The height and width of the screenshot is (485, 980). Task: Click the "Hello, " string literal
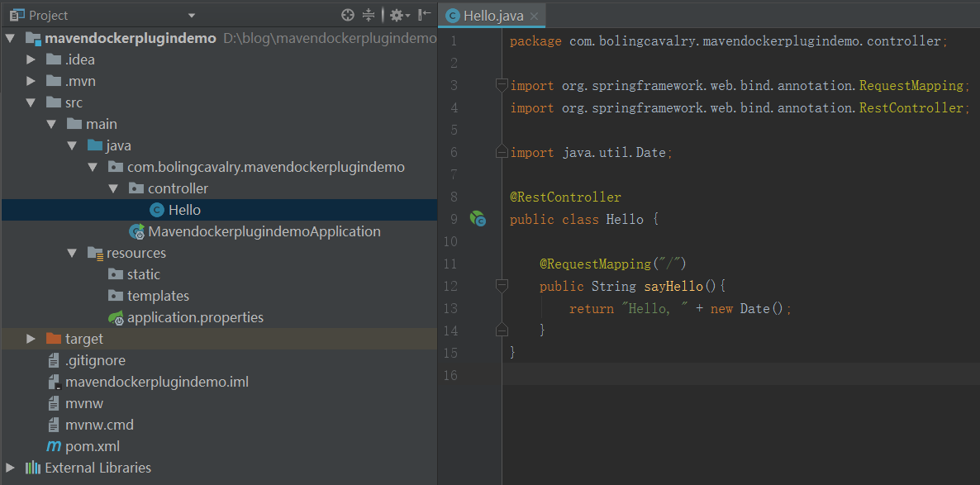click(655, 309)
